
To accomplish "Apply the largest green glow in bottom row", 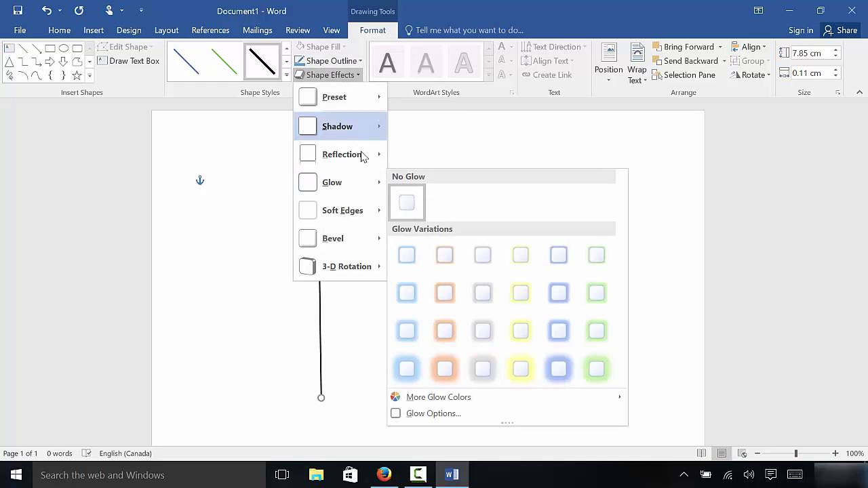I will (597, 369).
